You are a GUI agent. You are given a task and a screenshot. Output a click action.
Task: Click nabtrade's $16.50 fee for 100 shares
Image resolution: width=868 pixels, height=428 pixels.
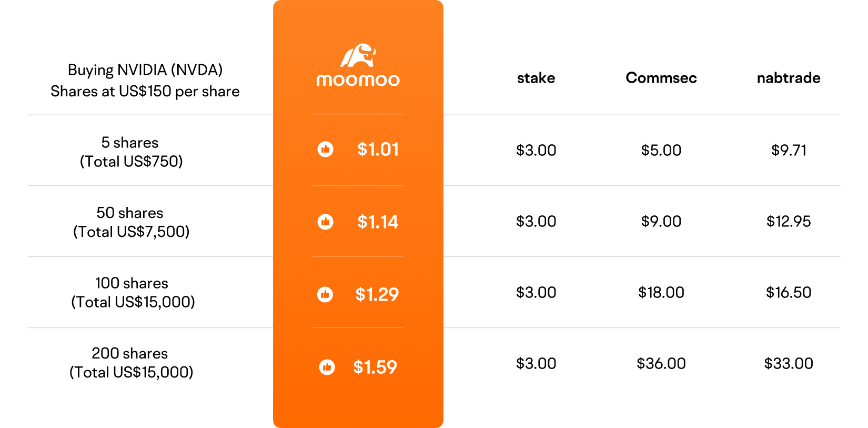click(x=789, y=292)
